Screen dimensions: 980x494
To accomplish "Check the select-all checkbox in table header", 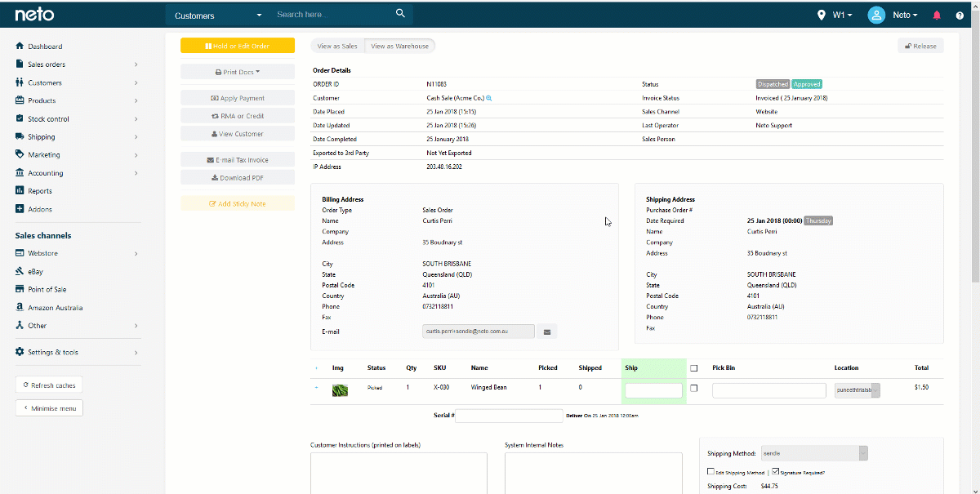I will click(x=694, y=368).
